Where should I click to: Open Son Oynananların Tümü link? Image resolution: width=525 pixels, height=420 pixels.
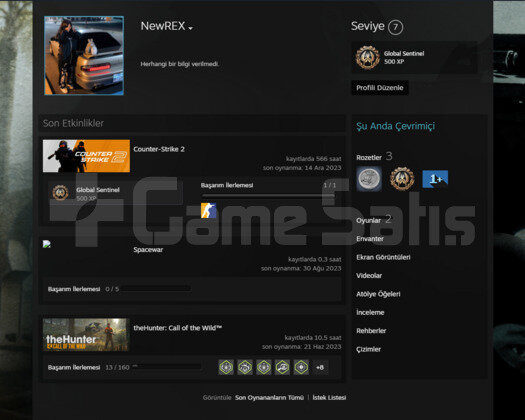(x=269, y=398)
